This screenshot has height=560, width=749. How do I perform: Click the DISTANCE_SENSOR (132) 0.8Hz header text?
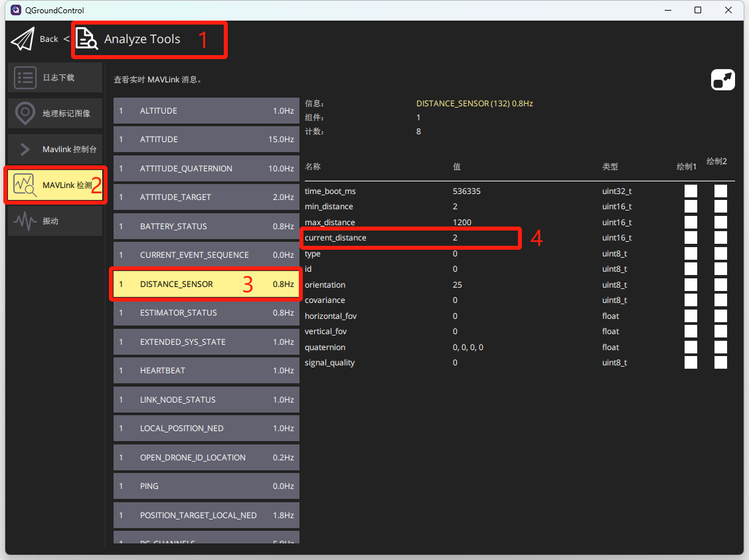click(474, 104)
